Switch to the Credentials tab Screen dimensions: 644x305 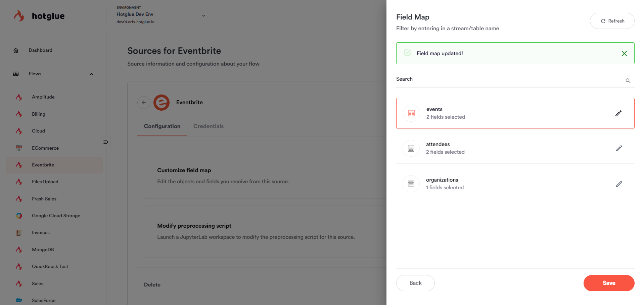pyautogui.click(x=208, y=126)
